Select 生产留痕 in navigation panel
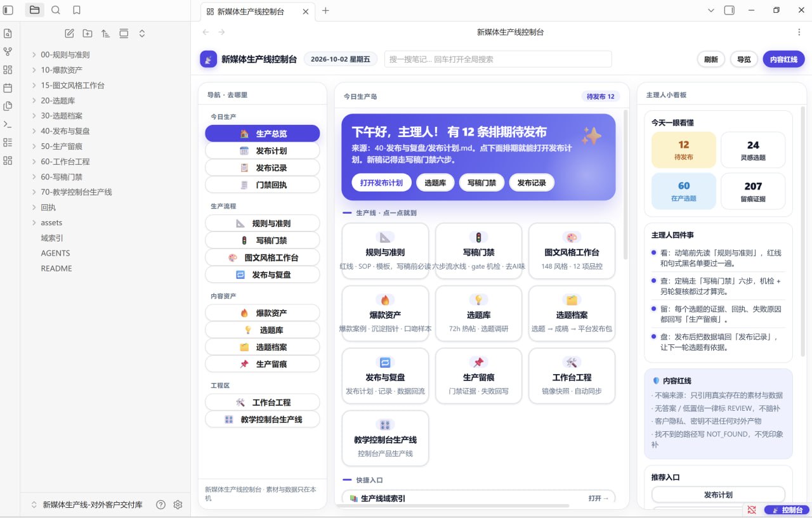Screen dimensions: 812x518 tap(262, 364)
